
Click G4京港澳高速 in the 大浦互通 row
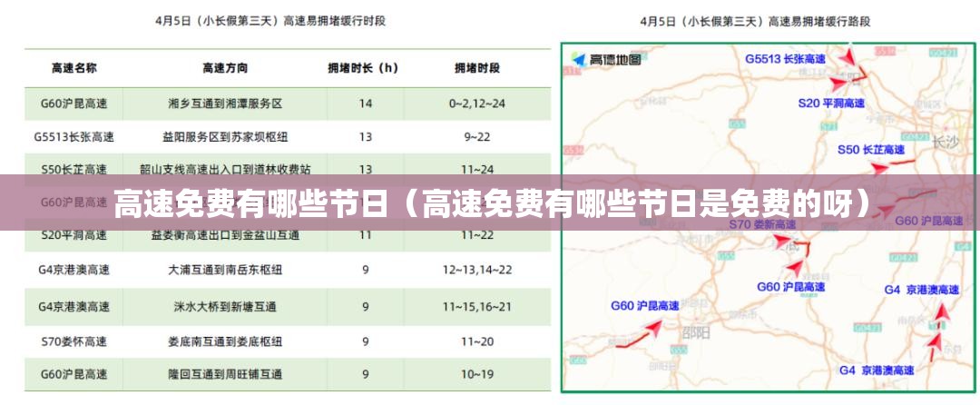pyautogui.click(x=73, y=270)
